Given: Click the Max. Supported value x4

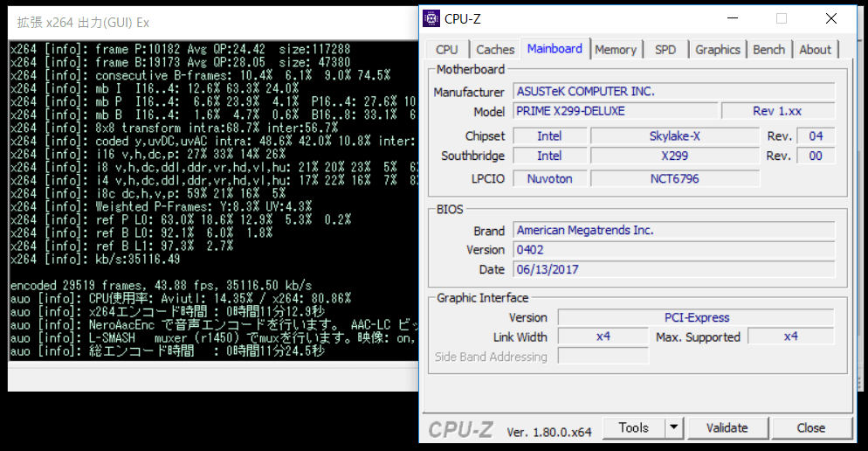Looking at the screenshot, I should coord(790,337).
